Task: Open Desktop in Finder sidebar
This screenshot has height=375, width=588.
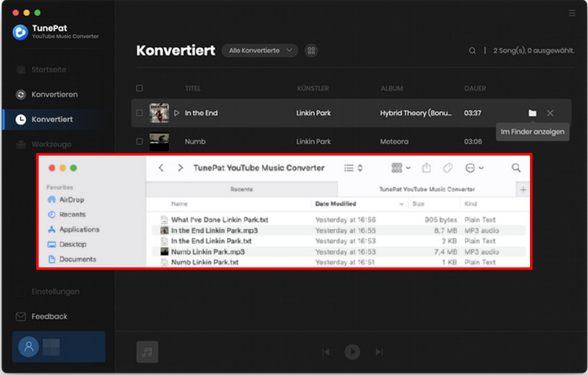Action: 67,245
